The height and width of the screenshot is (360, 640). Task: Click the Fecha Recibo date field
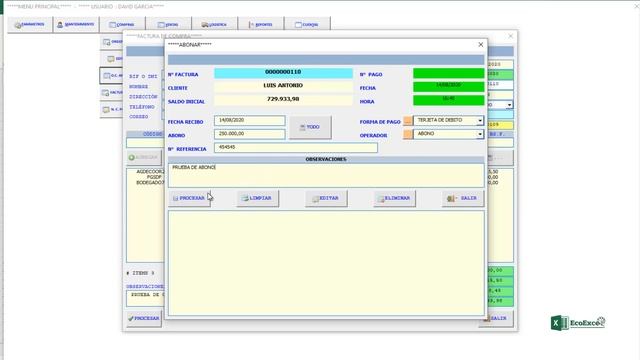pos(249,120)
